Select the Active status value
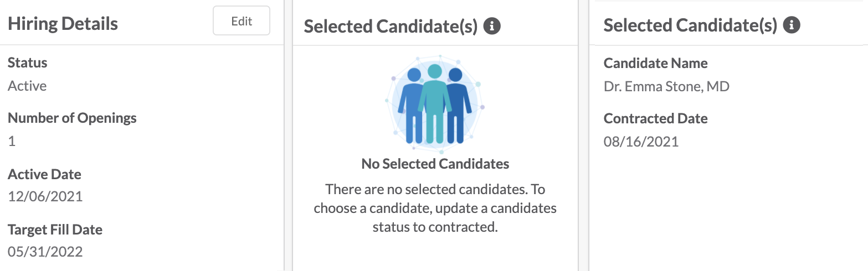Image resolution: width=868 pixels, height=271 pixels. pyautogui.click(x=27, y=86)
